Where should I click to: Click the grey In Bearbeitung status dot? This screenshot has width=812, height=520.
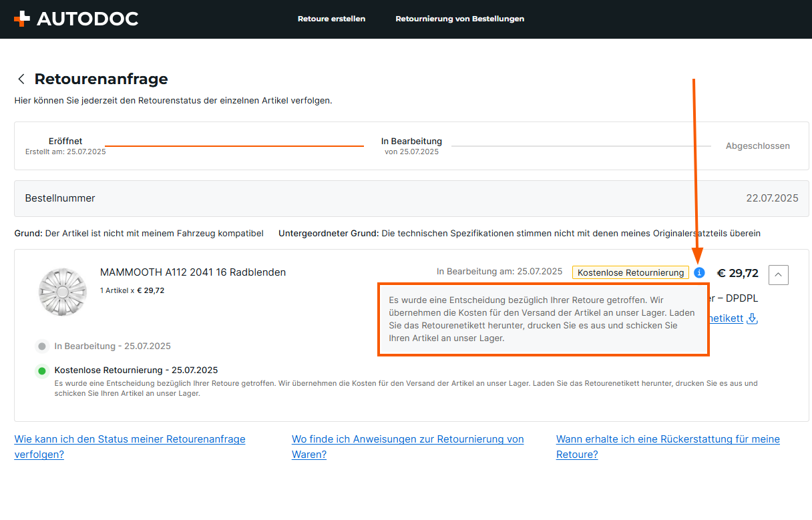[x=42, y=346]
